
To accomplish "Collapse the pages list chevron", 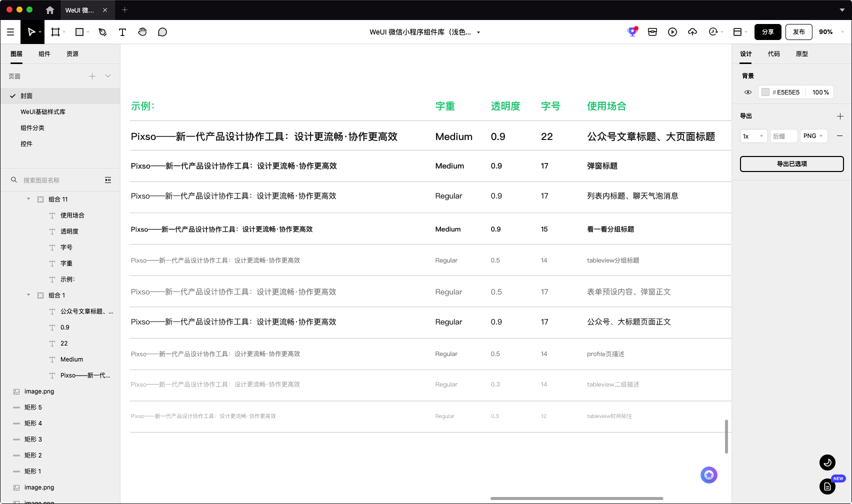I will coord(108,76).
